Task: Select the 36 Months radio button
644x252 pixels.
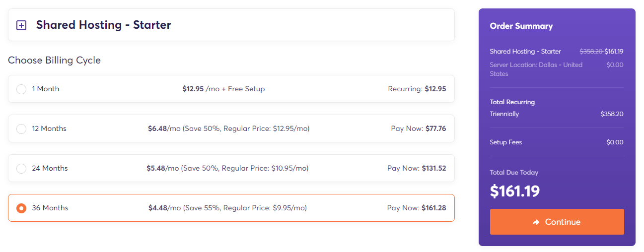Action: [x=21, y=208]
